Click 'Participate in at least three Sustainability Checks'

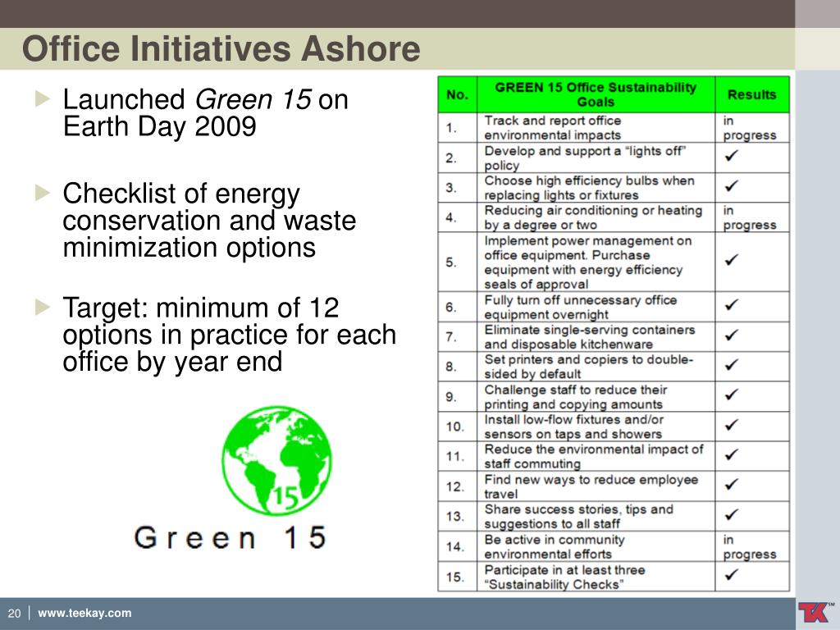tap(596, 577)
